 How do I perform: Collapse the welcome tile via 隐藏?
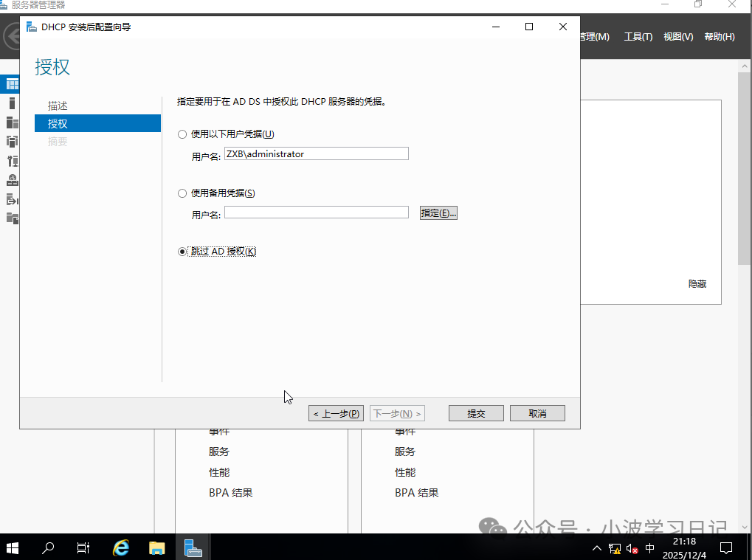tap(696, 283)
